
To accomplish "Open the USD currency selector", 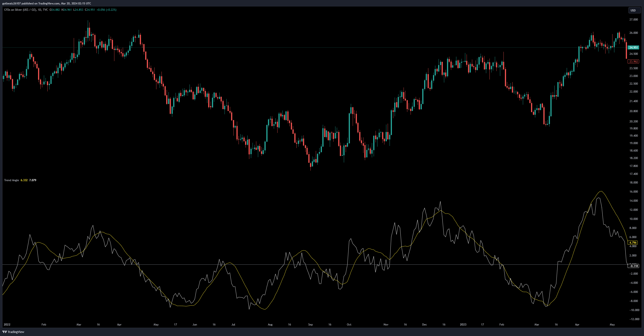I will pos(634,10).
